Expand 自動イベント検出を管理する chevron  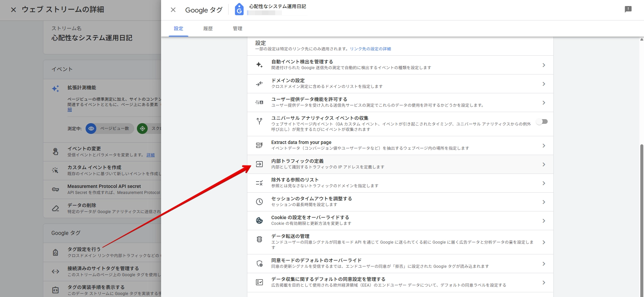[544, 65]
